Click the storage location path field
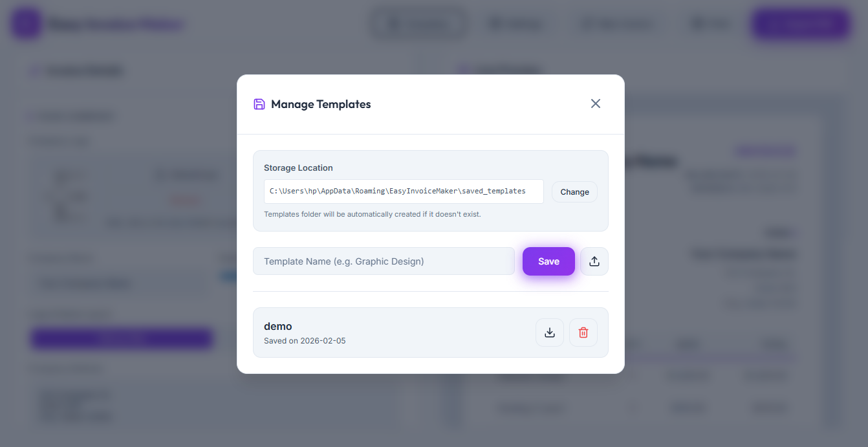This screenshot has width=868, height=447. (398, 191)
